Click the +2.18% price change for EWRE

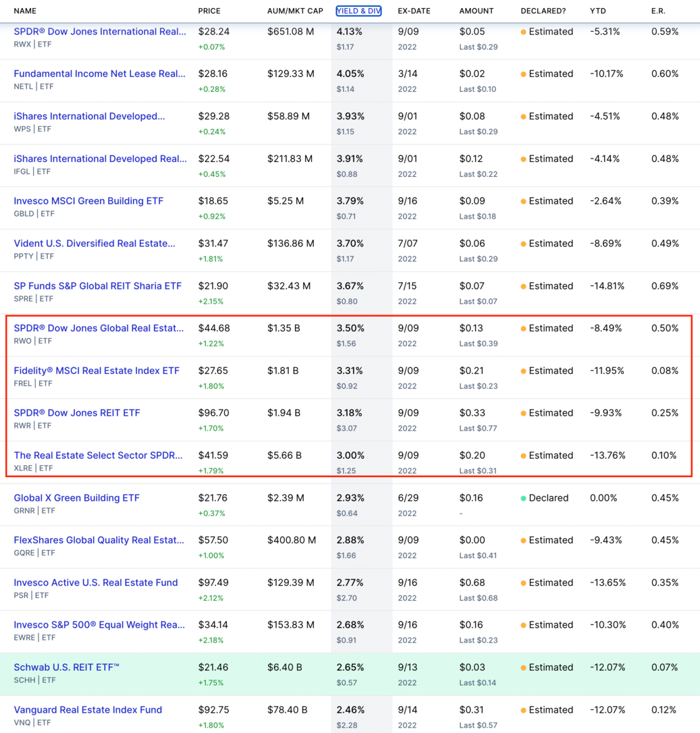point(211,640)
